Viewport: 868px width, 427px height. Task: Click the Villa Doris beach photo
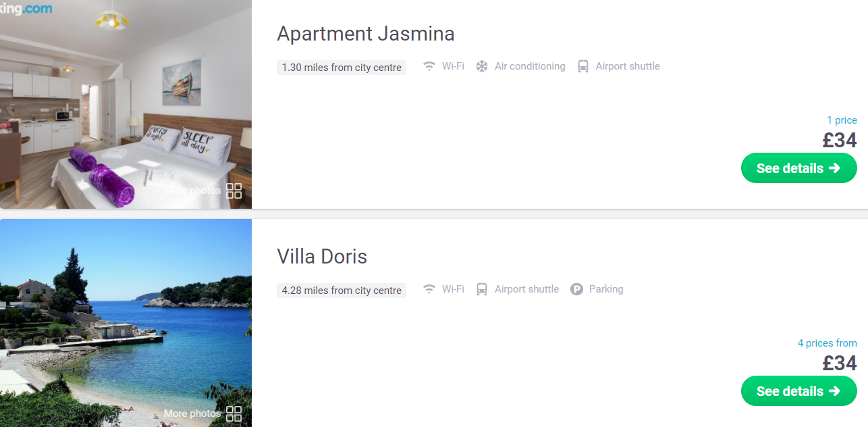126,323
